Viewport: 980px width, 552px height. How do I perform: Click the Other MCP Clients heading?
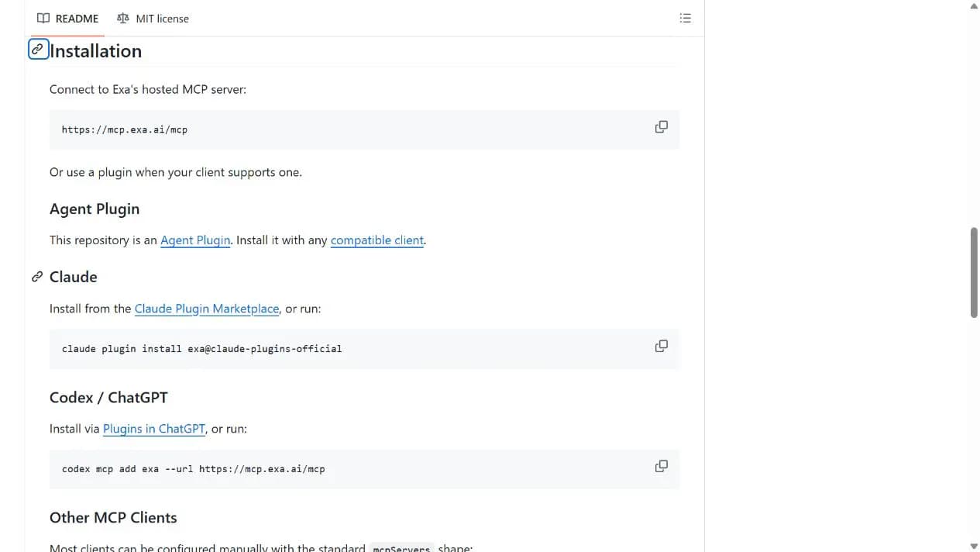click(113, 518)
